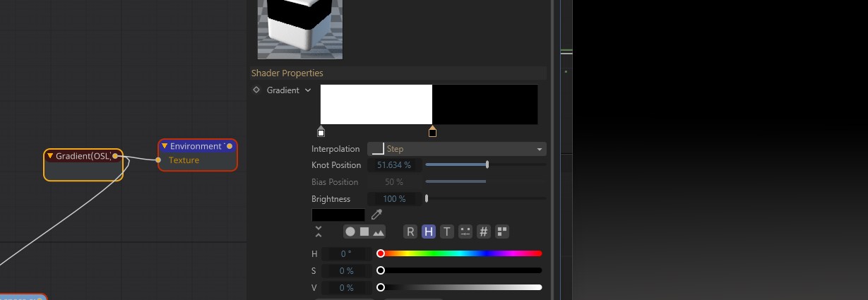The height and width of the screenshot is (300, 868).
Task: Adjust the Hue rainbow slider
Action: click(x=461, y=253)
